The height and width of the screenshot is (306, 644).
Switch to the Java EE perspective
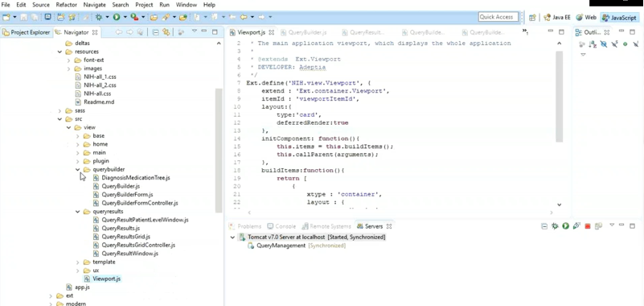pyautogui.click(x=557, y=18)
